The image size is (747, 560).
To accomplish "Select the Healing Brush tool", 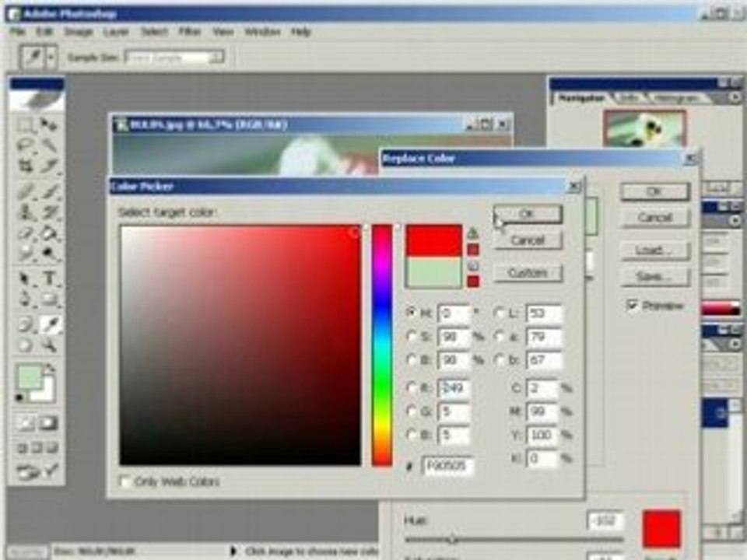I will click(25, 191).
